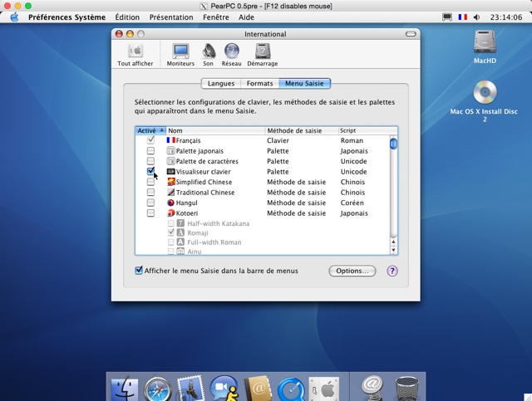This screenshot has height=401, width=532.
Task: Uncheck Visualiseur clavier checkbox
Action: (150, 171)
